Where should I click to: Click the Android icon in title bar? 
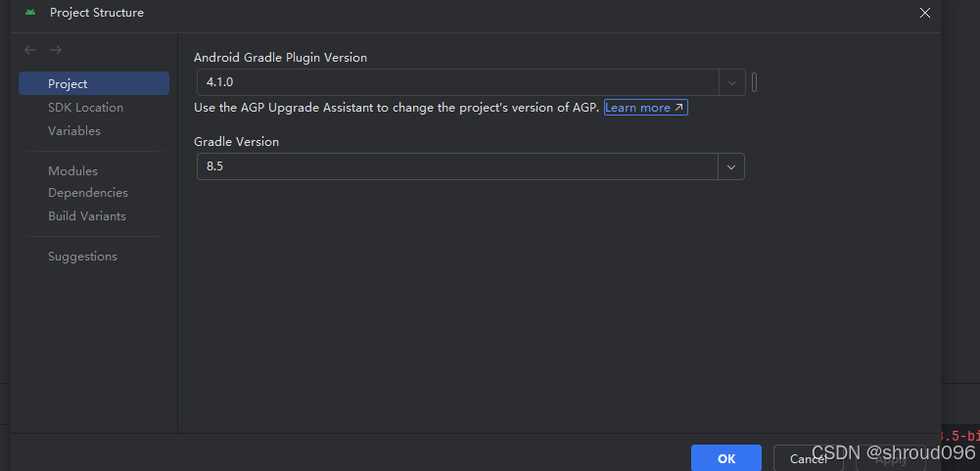(x=30, y=13)
